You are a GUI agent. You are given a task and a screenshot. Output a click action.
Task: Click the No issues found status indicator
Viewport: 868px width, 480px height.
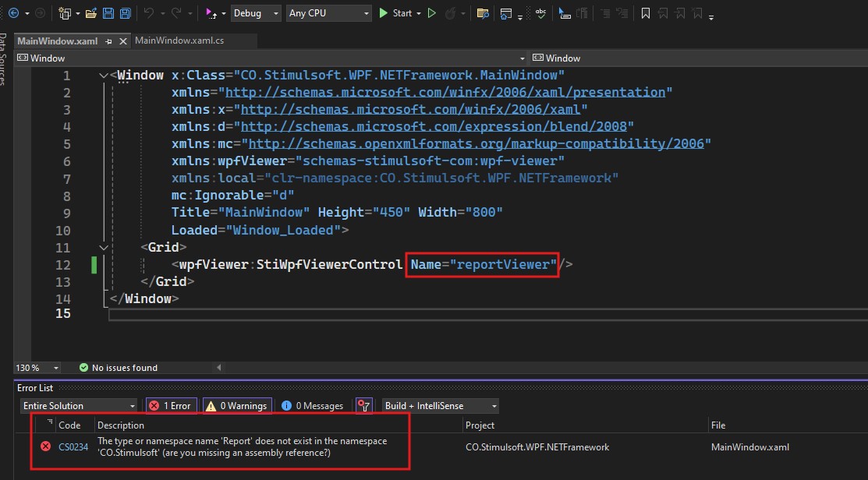(x=119, y=368)
